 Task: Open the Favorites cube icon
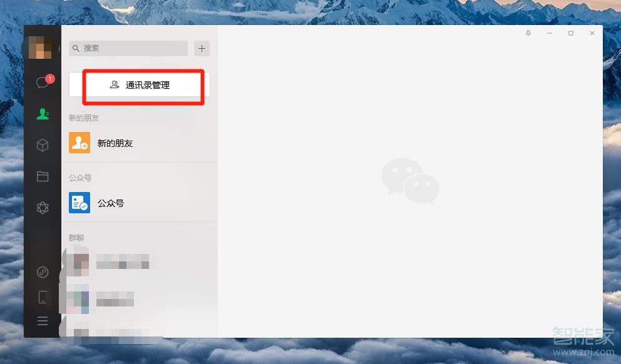43,145
